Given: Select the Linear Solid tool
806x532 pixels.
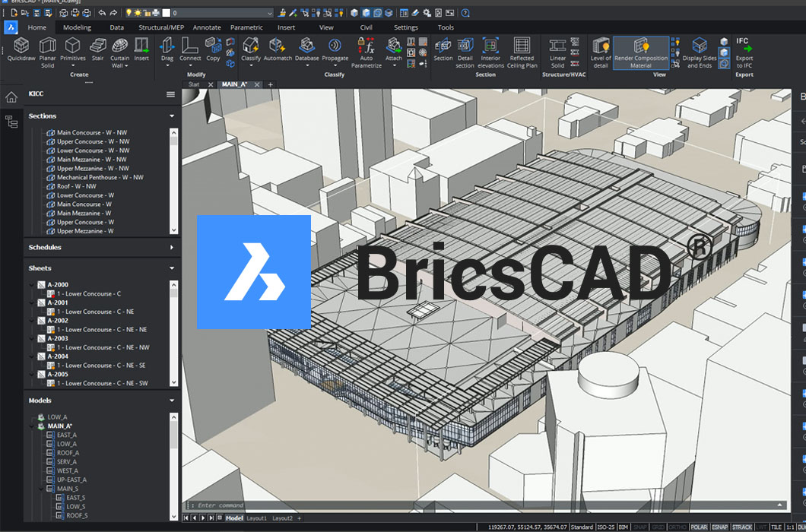Looking at the screenshot, I should click(x=557, y=50).
